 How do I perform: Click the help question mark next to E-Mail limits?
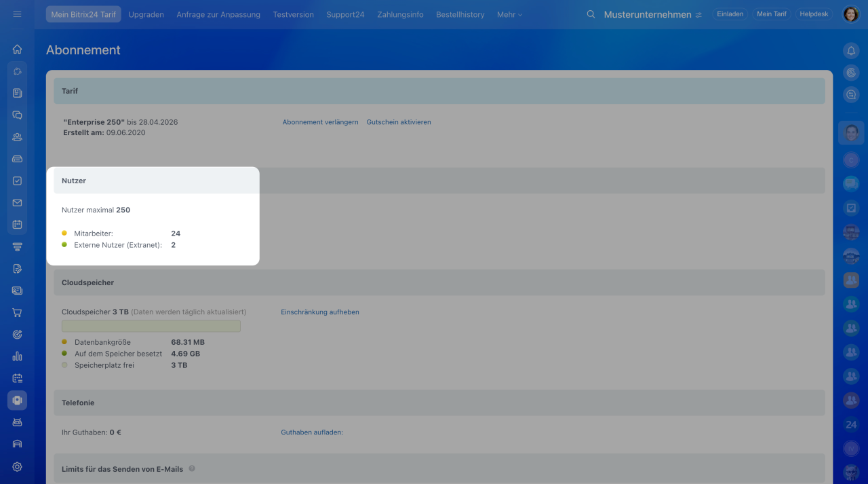(x=192, y=468)
